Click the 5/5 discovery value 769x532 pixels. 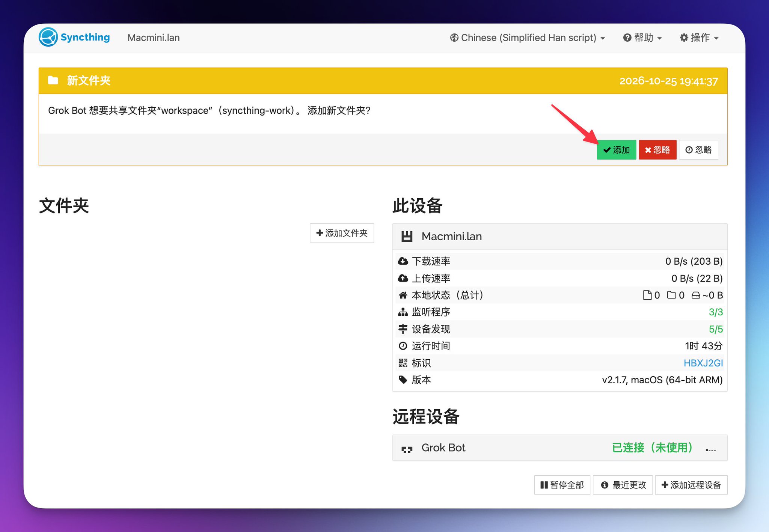click(716, 329)
